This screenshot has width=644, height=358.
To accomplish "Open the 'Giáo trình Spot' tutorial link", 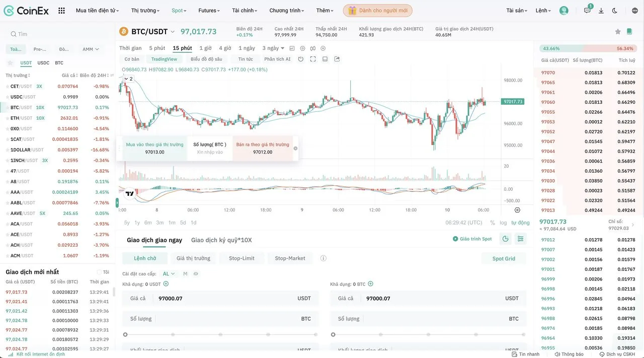I will point(472,239).
